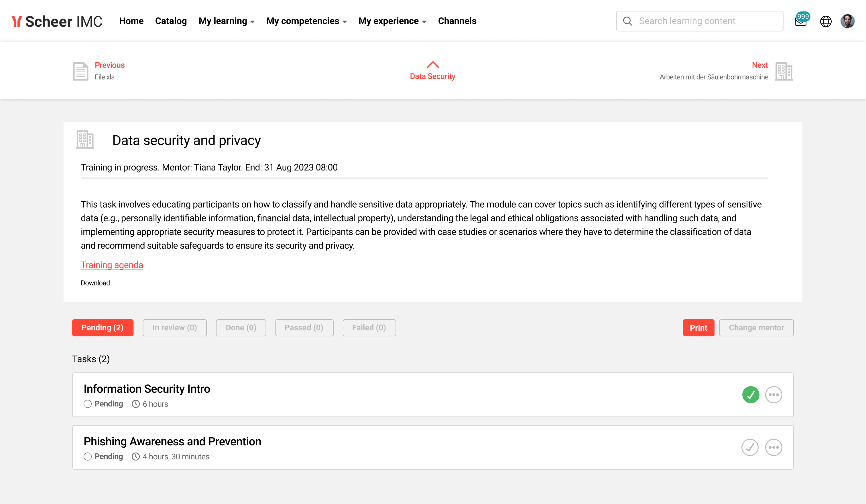
Task: Mark Phishing Awareness and Prevention as done
Action: coord(749,447)
